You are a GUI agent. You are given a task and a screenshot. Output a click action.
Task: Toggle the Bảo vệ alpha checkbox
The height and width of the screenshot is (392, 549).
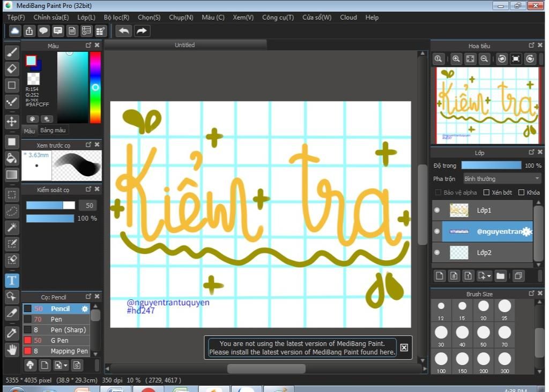pyautogui.click(x=438, y=192)
